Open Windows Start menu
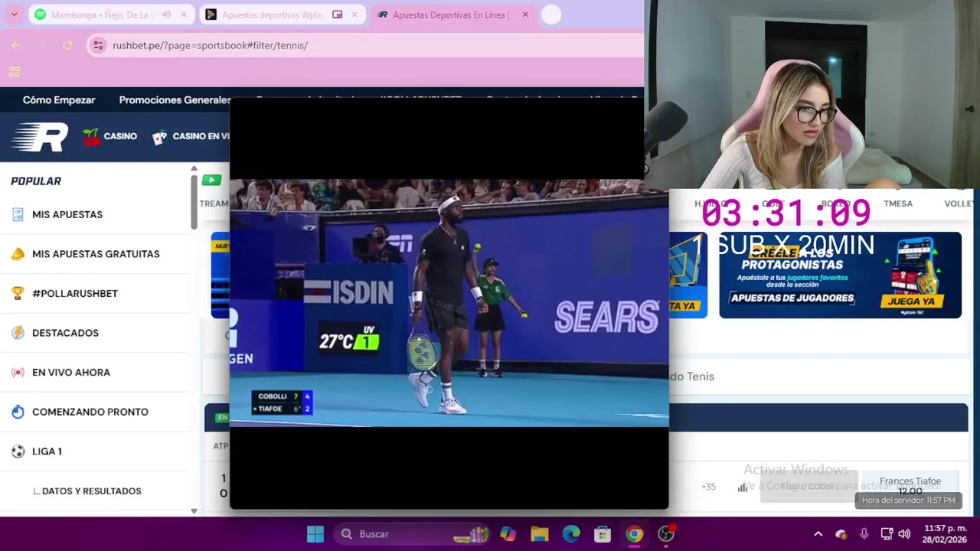This screenshot has width=980, height=551. click(x=315, y=534)
